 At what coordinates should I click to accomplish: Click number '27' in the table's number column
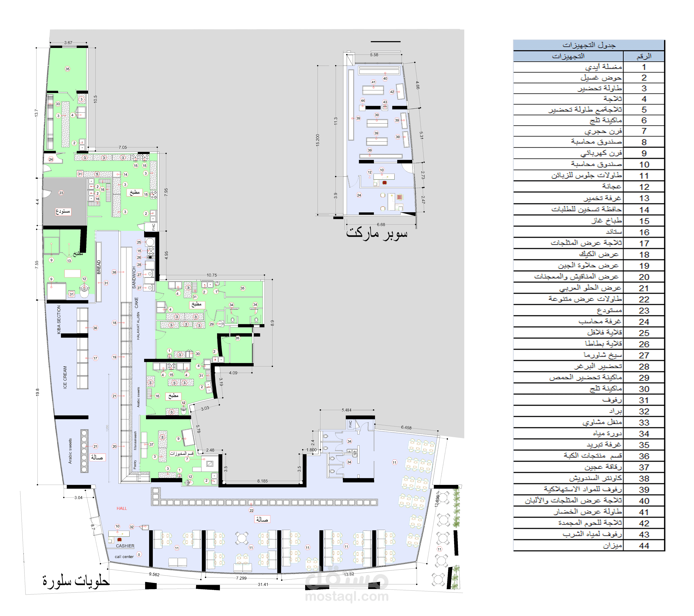coord(644,355)
